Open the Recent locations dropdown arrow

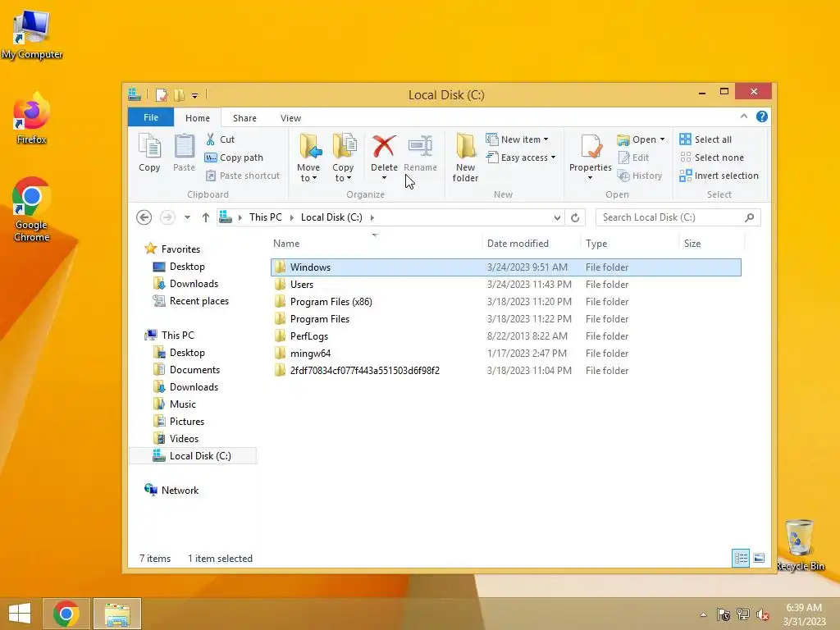187,217
